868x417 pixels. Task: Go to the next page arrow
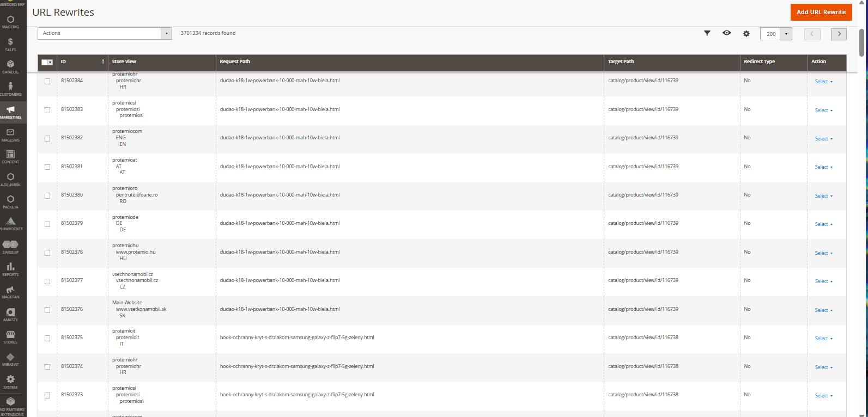(x=839, y=34)
